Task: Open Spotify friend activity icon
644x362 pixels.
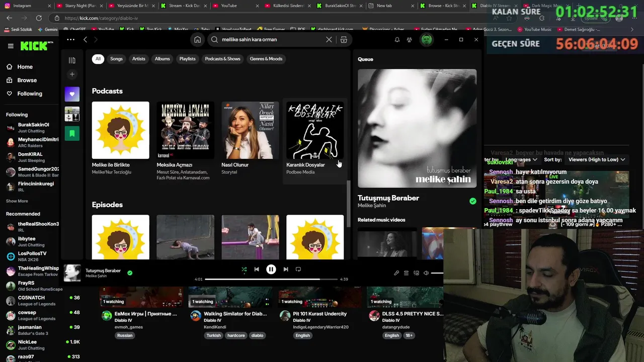Action: [409, 39]
